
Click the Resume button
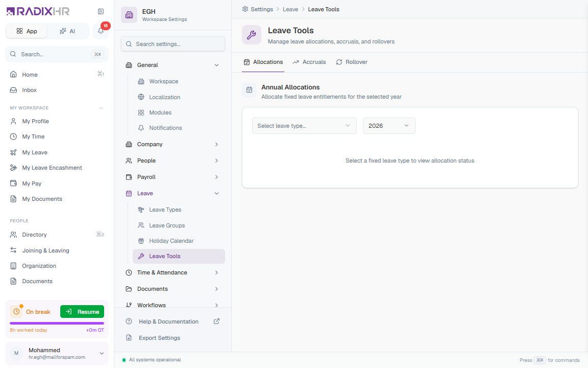pyautogui.click(x=82, y=312)
